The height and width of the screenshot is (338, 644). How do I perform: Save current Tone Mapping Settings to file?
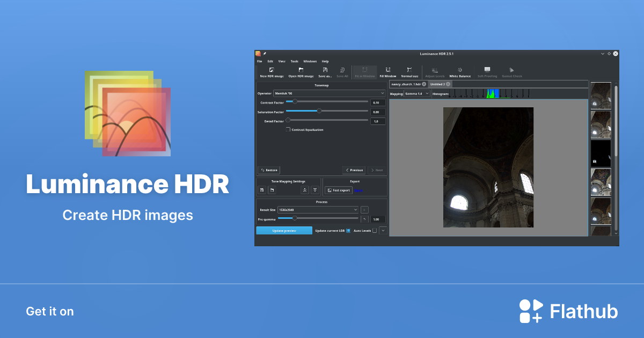click(x=262, y=190)
